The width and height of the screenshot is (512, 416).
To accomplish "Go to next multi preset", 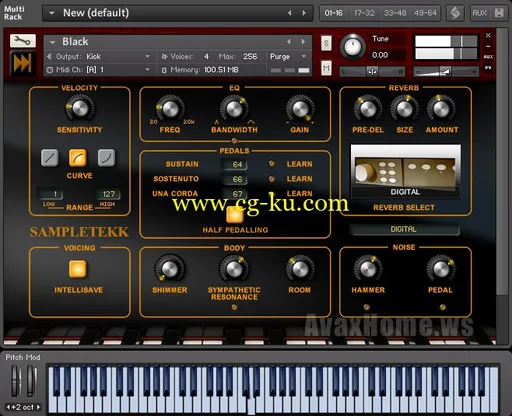I will pyautogui.click(x=304, y=13).
